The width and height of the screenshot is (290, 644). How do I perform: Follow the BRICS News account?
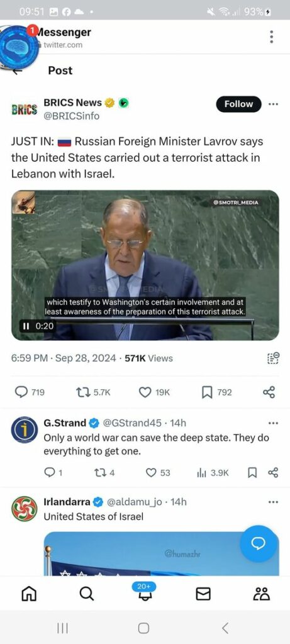[x=238, y=104]
